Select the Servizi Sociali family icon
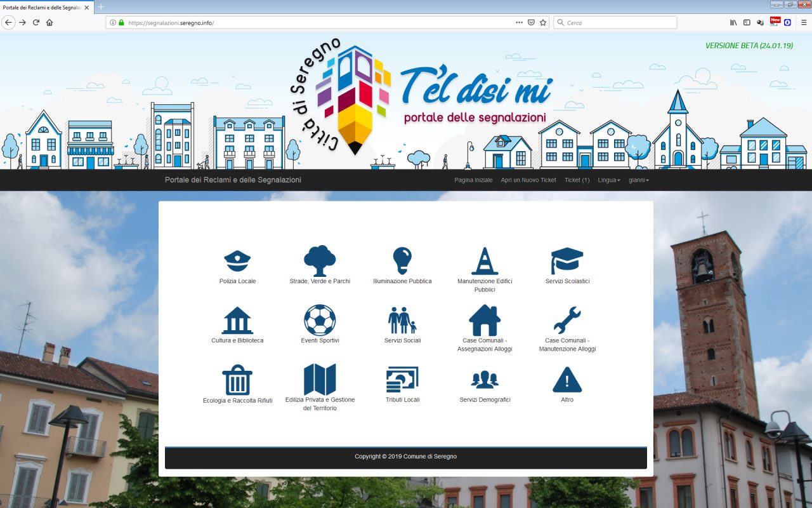 tap(402, 320)
